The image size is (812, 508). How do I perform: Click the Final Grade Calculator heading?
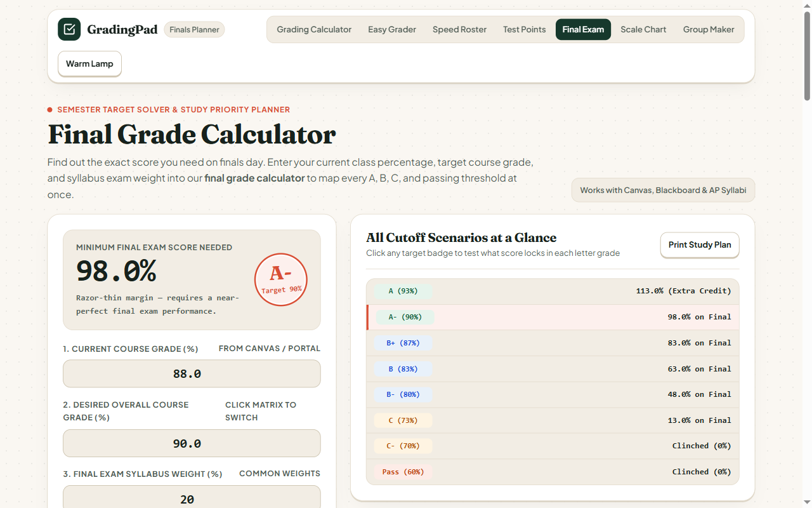click(192, 135)
